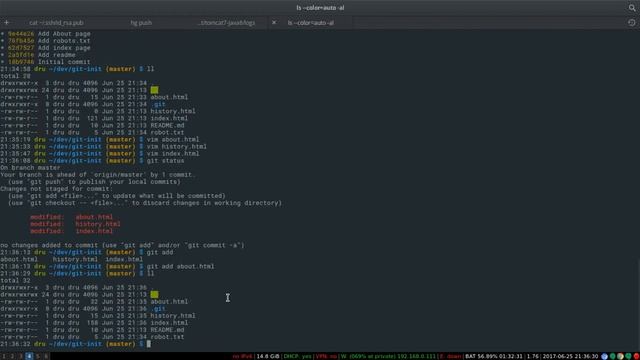Click the history clock icon in tab bar

(x=632, y=23)
